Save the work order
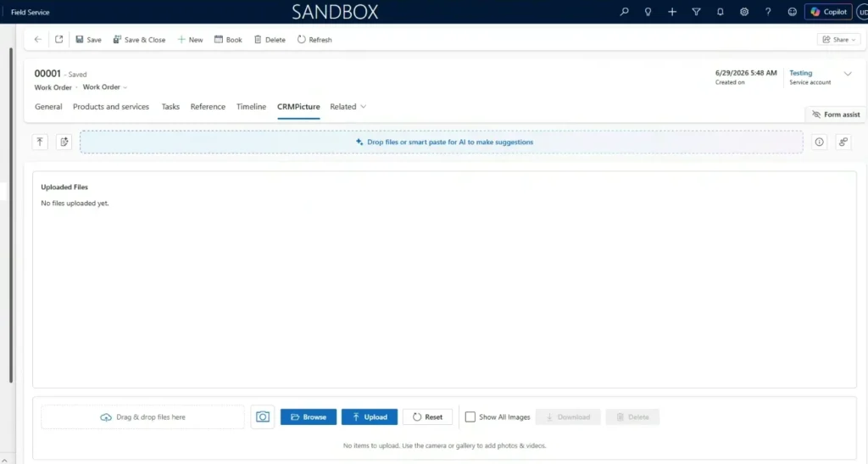 pos(88,39)
